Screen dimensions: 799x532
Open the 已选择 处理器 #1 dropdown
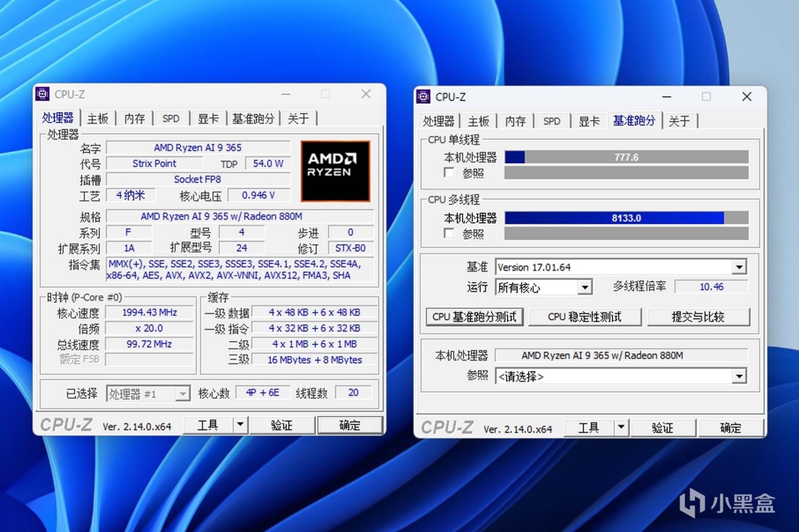tap(182, 394)
